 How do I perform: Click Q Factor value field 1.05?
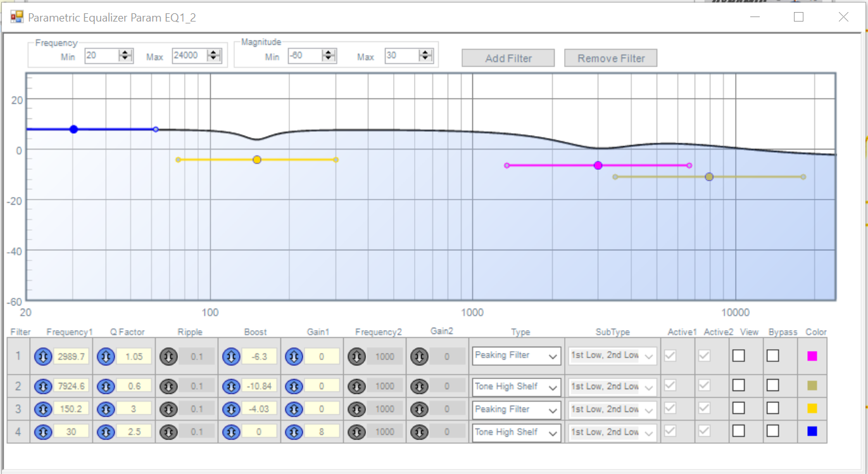pyautogui.click(x=134, y=357)
